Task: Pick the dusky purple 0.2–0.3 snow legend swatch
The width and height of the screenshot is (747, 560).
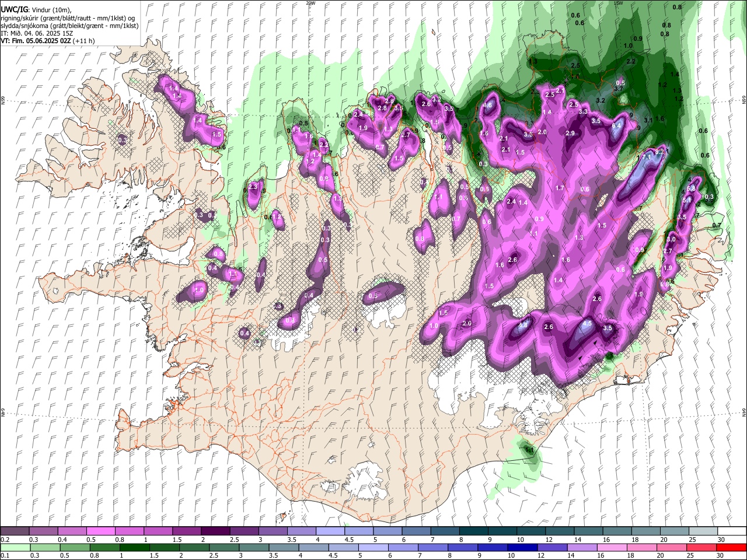Action: [15, 531]
